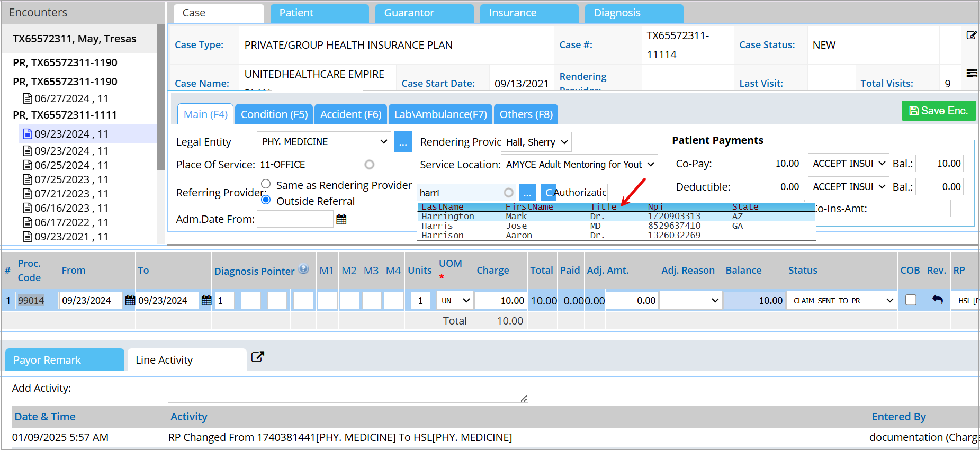The height and width of the screenshot is (450, 980).
Task: Expand the Legal Entity dropdown
Action: point(383,142)
